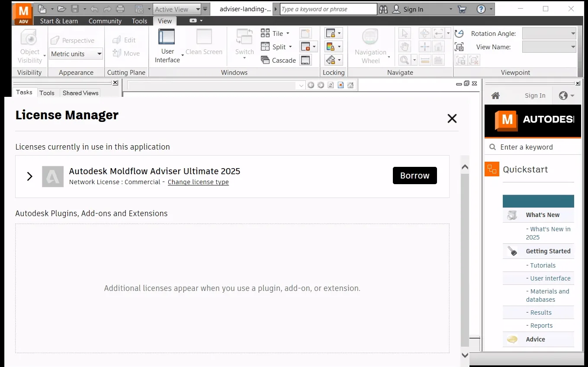Open the Help question mark icon
Screen dimensions: 588x367
point(481,9)
